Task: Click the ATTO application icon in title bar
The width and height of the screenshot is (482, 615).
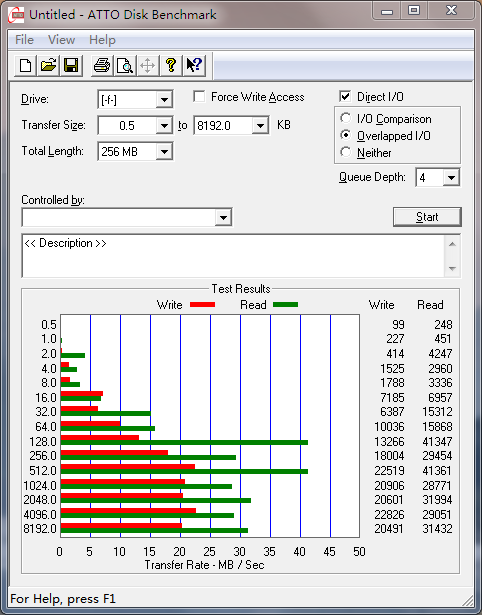Action: [x=16, y=15]
